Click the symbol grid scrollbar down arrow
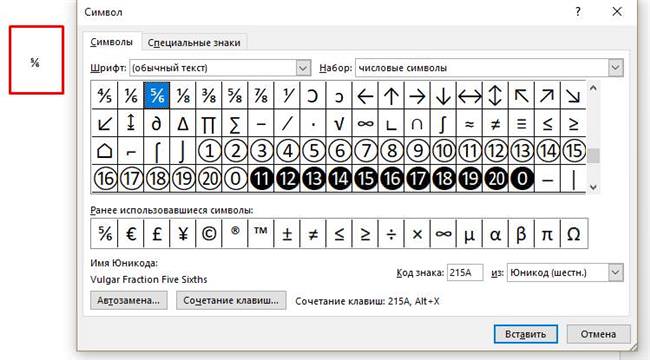The width and height of the screenshot is (650, 360). pyautogui.click(x=593, y=187)
